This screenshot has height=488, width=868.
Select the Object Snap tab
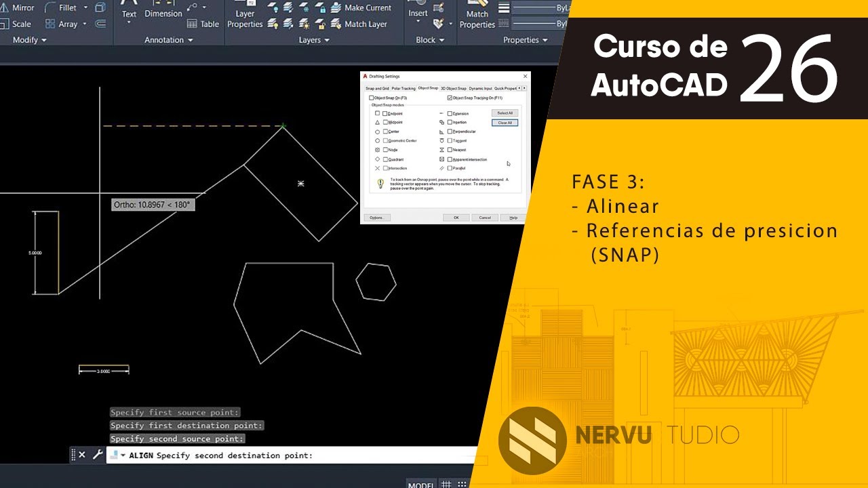point(428,88)
